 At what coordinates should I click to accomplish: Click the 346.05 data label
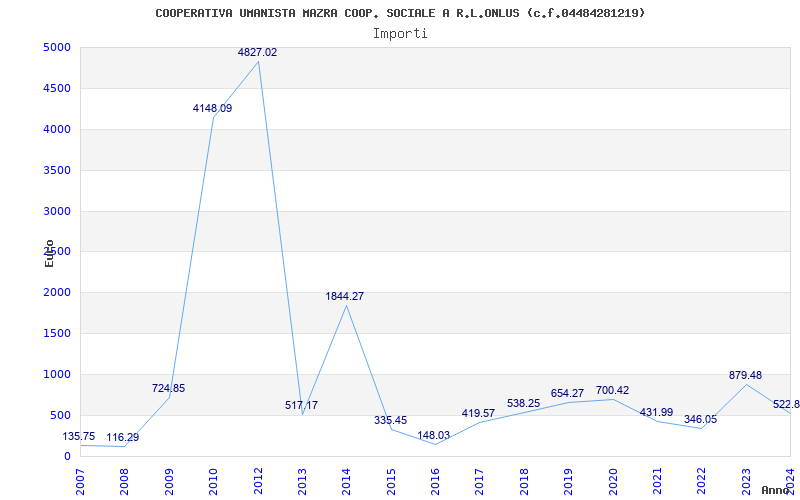[x=701, y=419]
